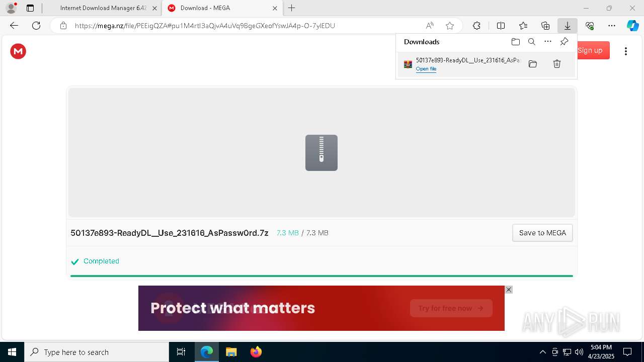Open the Favorites list
Viewport: 644px width, 362px height.
tap(523, 26)
